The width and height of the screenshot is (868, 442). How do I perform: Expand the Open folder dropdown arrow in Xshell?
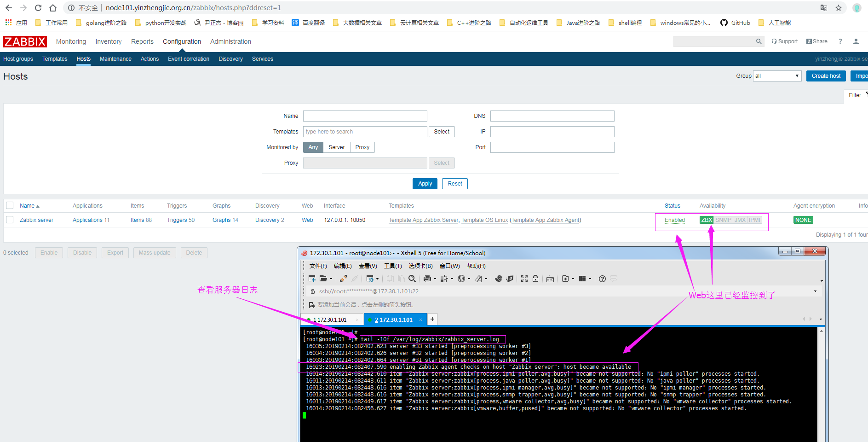click(331, 279)
